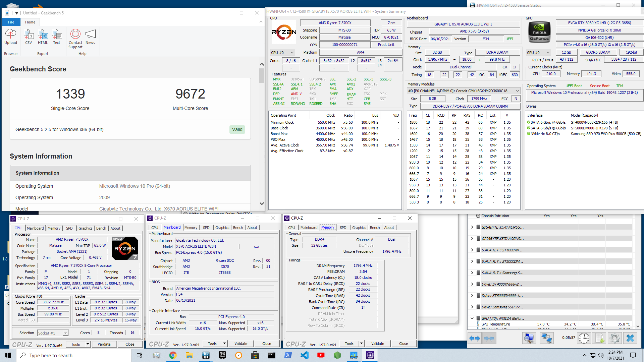Screen dimensions: 644x362
Task: Open Visual Studio Code from the taskbar
Action: pyautogui.click(x=304, y=355)
